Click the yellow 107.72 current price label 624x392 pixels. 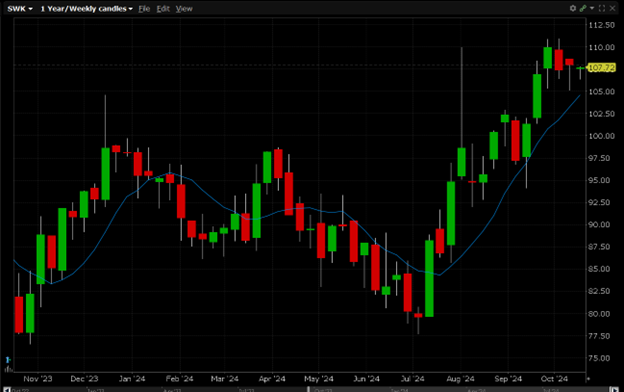coord(602,68)
